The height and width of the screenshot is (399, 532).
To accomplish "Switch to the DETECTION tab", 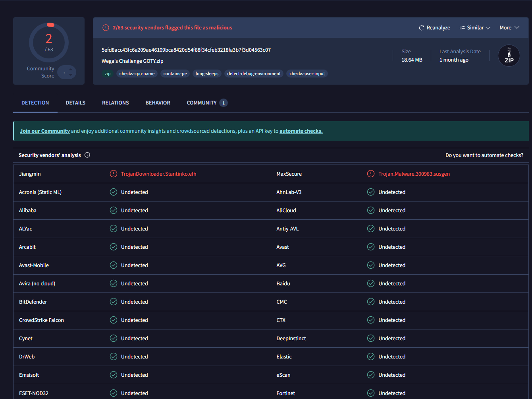I will tap(35, 103).
